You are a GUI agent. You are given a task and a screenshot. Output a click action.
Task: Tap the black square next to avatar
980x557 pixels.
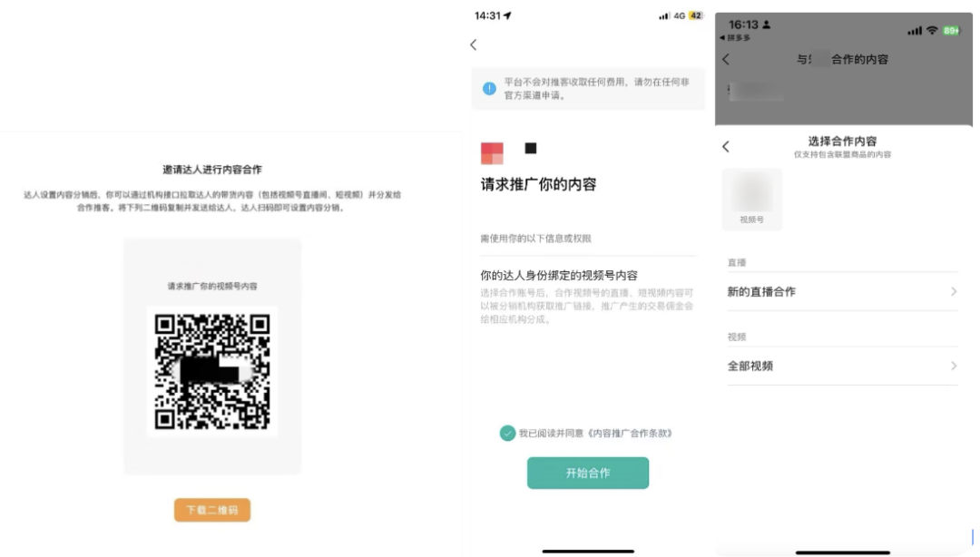tap(531, 148)
